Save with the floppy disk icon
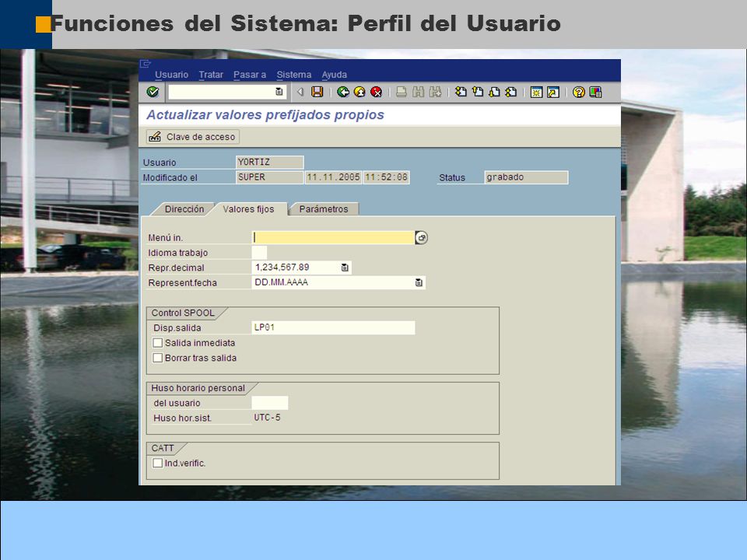Viewport: 747px width, 560px height. pos(317,92)
